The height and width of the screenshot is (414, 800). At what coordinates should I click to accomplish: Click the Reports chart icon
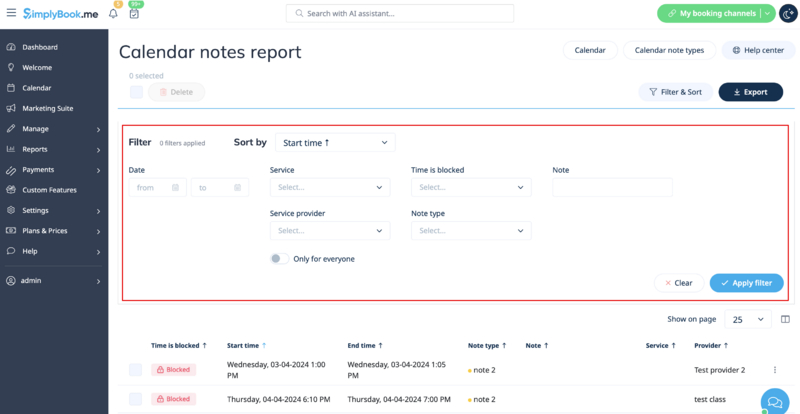click(x=11, y=149)
